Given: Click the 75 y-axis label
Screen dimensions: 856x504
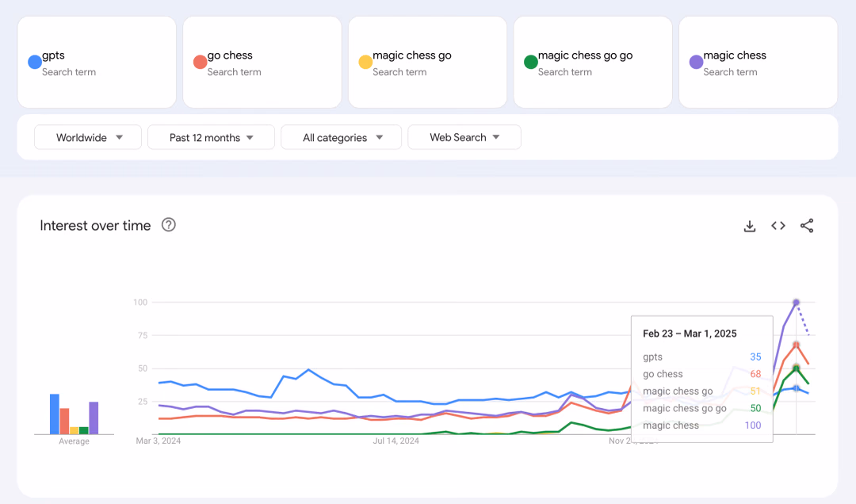Looking at the screenshot, I should 143,335.
